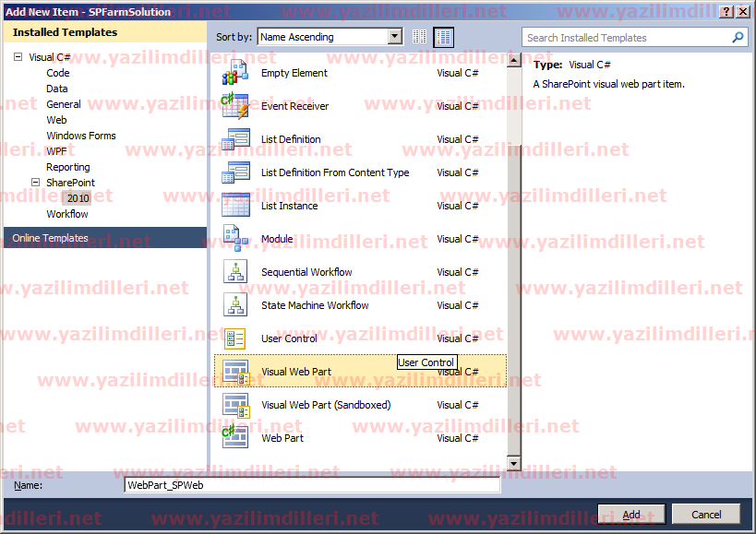Click the Cancel button

point(706,515)
